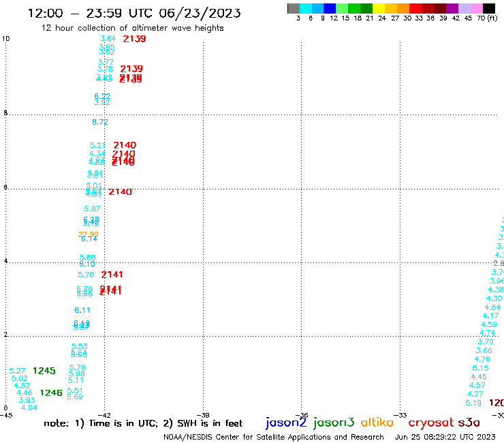Click the cyan legend color swatch
The height and width of the screenshot is (443, 504).
click(x=306, y=8)
